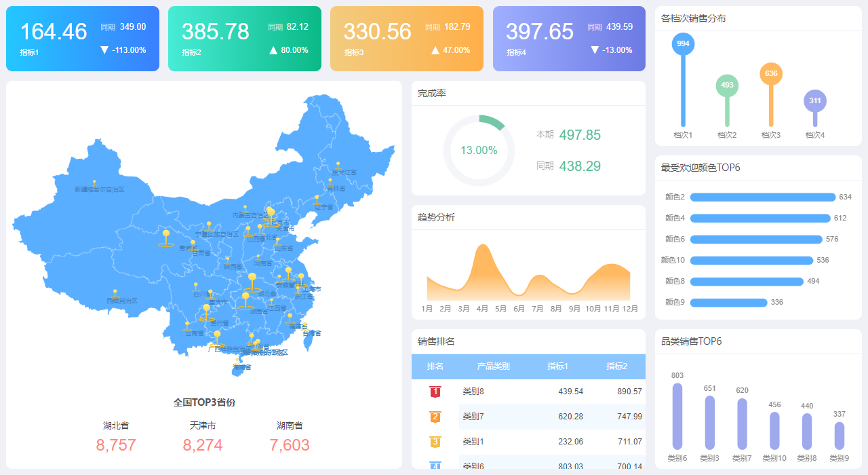868x475 pixels.
Task: Click the yellow rank 3 badge
Action: point(435,442)
